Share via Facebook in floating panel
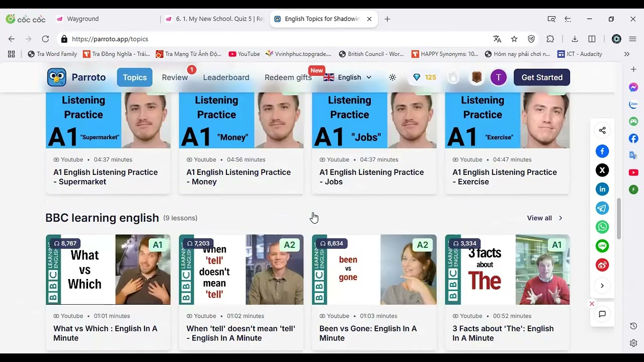 click(x=602, y=151)
